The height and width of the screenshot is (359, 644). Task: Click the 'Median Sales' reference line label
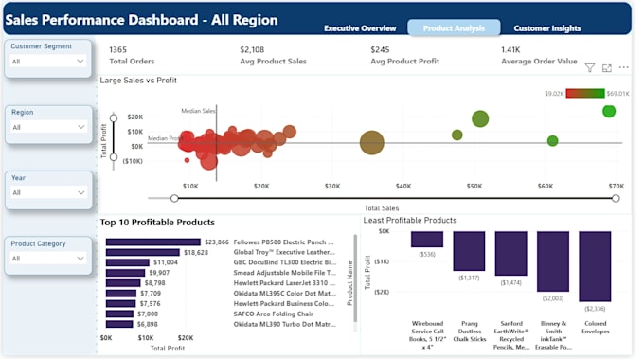click(198, 111)
